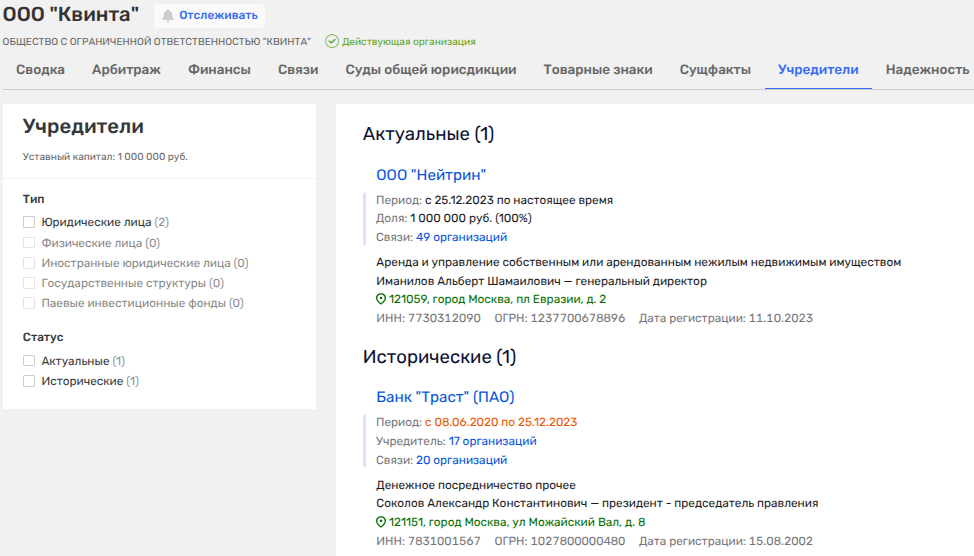Enable the Исторические status filter checkbox
This screenshot has height=556, width=974.
[x=29, y=381]
